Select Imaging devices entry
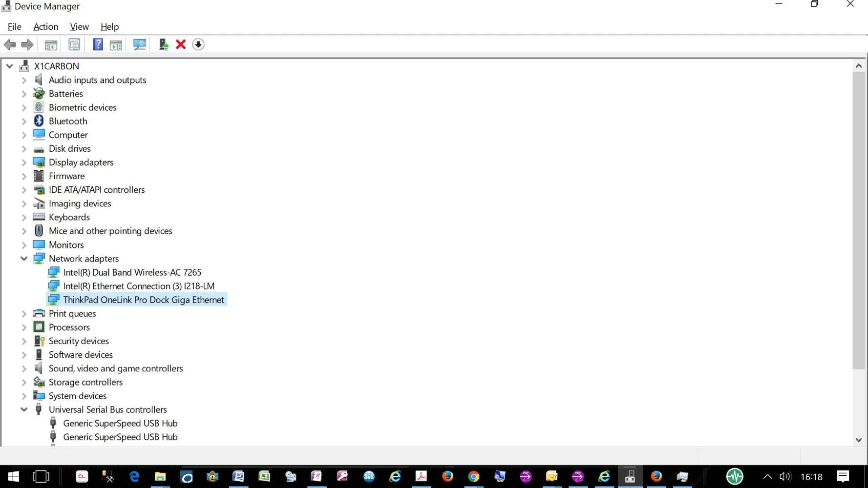This screenshot has height=488, width=868. coord(80,203)
